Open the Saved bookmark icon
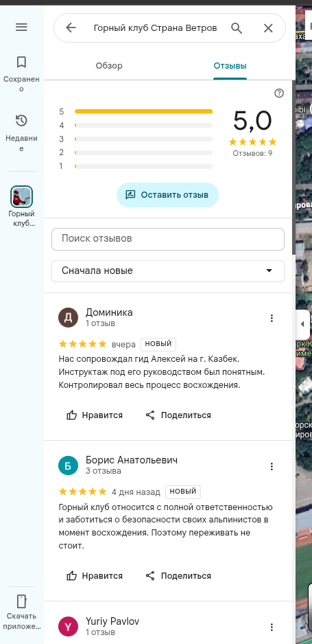This screenshot has height=644, width=312. (x=21, y=62)
